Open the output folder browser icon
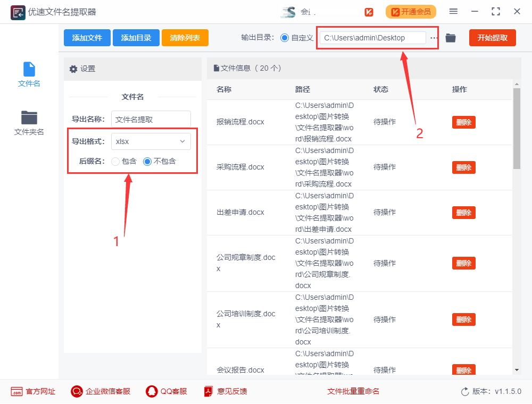The height and width of the screenshot is (404, 532). click(450, 38)
